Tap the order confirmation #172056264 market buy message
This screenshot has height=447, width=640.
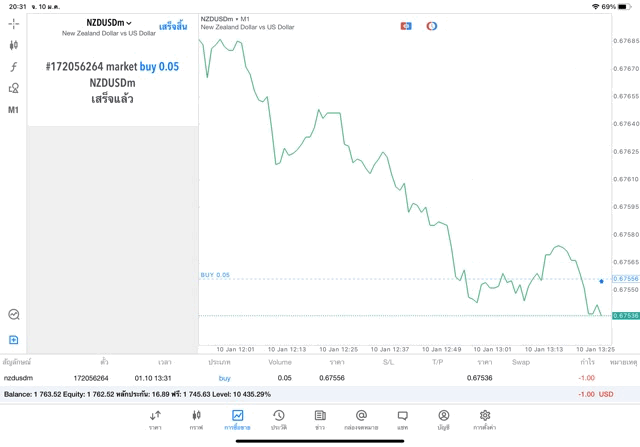112,82
